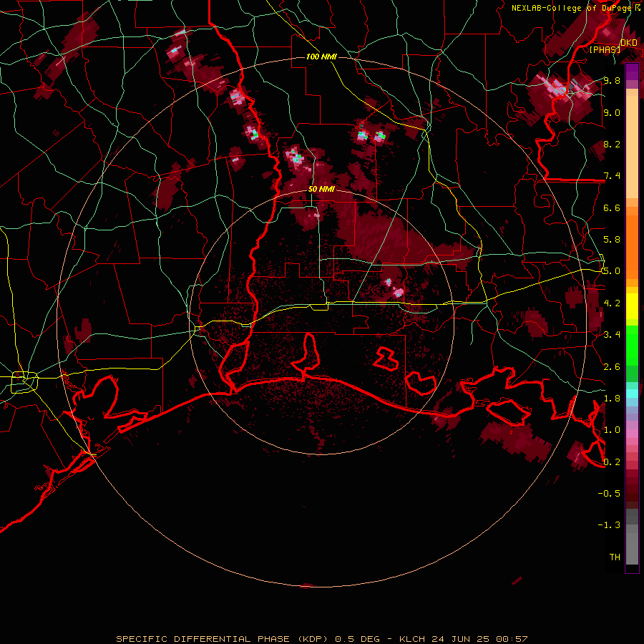This screenshot has height=644, width=644.
Task: Click the cyan band of the color scale
Action: pos(632,394)
